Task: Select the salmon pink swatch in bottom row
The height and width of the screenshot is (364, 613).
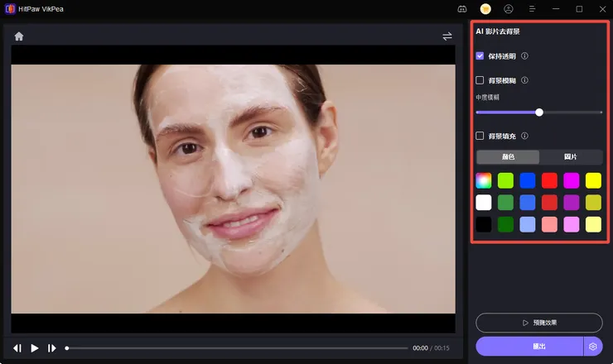Action: [x=549, y=224]
